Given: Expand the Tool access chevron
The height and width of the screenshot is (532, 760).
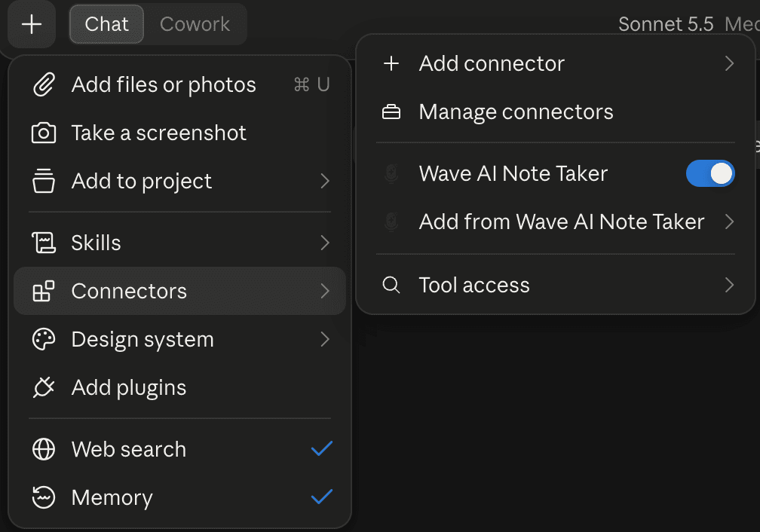Looking at the screenshot, I should tap(729, 285).
